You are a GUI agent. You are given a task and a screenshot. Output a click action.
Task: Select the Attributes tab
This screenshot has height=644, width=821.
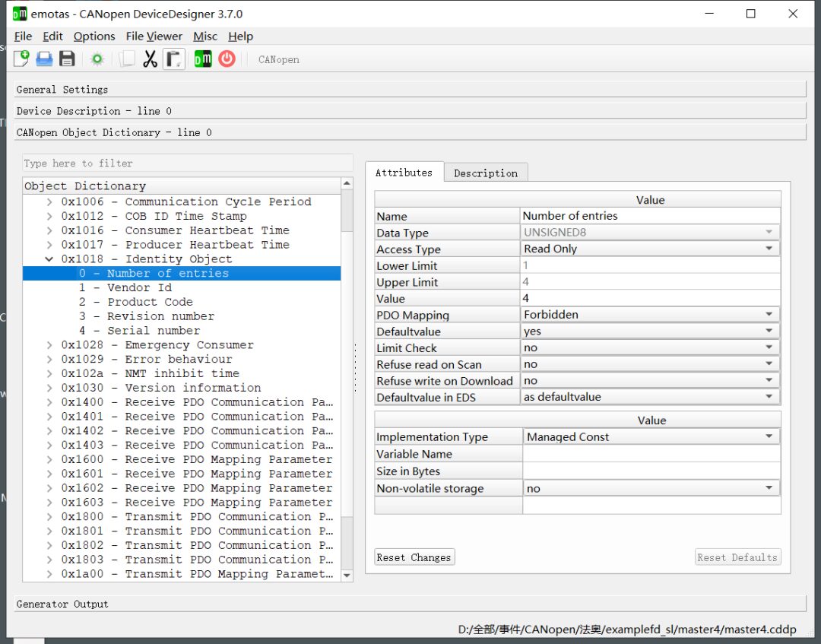coord(404,173)
